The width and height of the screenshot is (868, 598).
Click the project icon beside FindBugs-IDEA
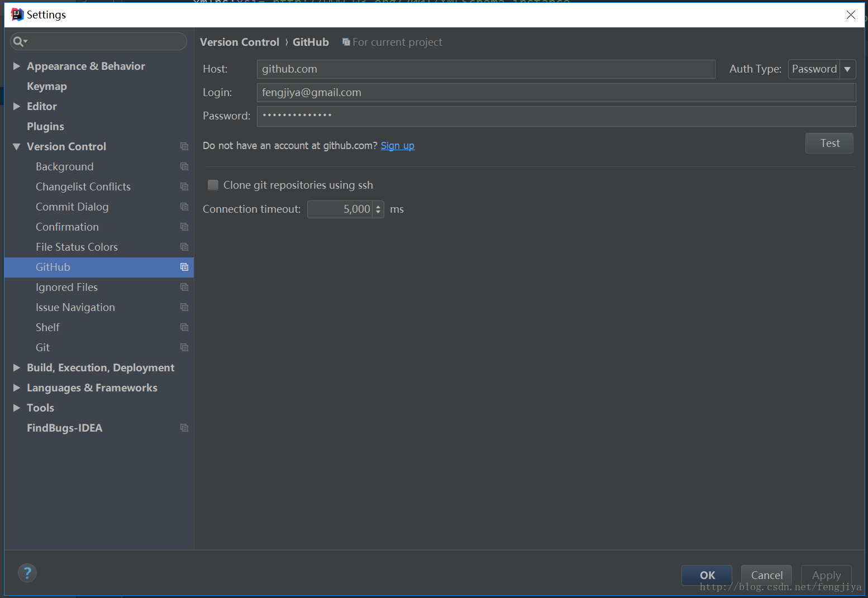[184, 428]
